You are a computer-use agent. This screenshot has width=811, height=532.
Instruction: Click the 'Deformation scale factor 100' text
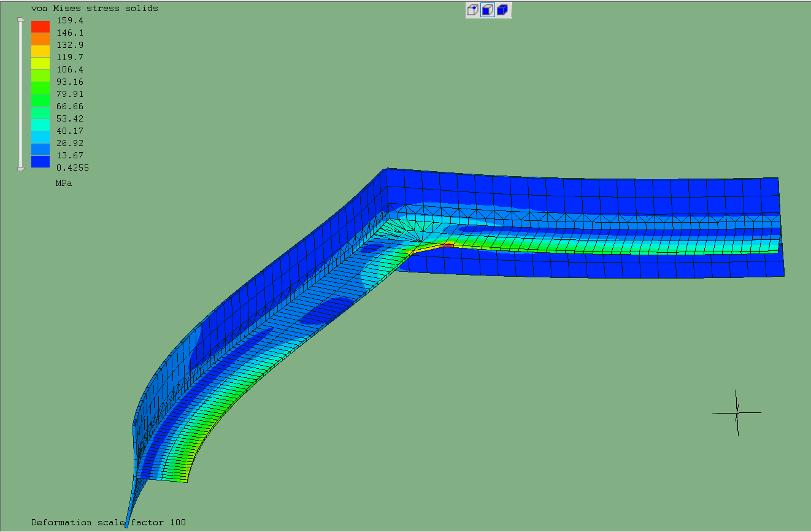[x=109, y=522]
